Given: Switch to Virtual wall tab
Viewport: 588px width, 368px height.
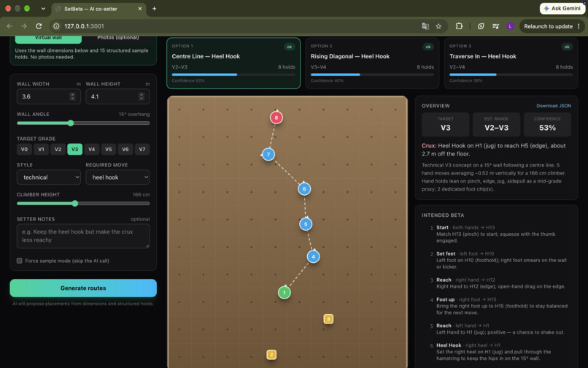Looking at the screenshot, I should coord(48,39).
